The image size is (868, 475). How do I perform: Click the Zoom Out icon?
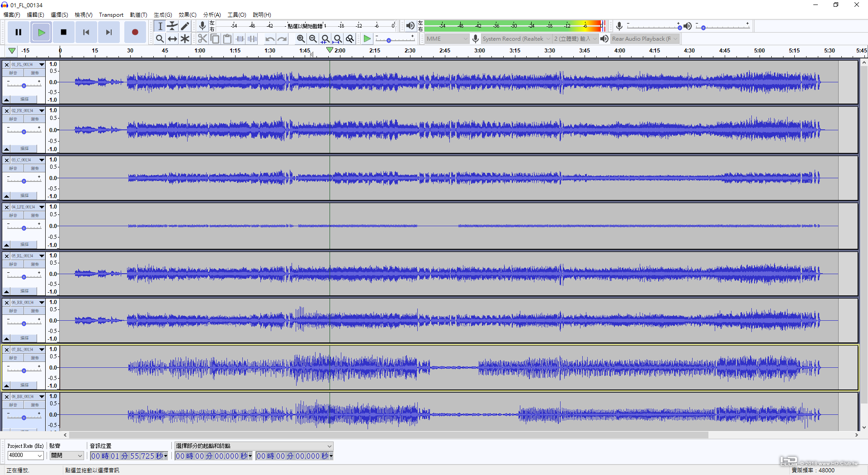click(313, 39)
